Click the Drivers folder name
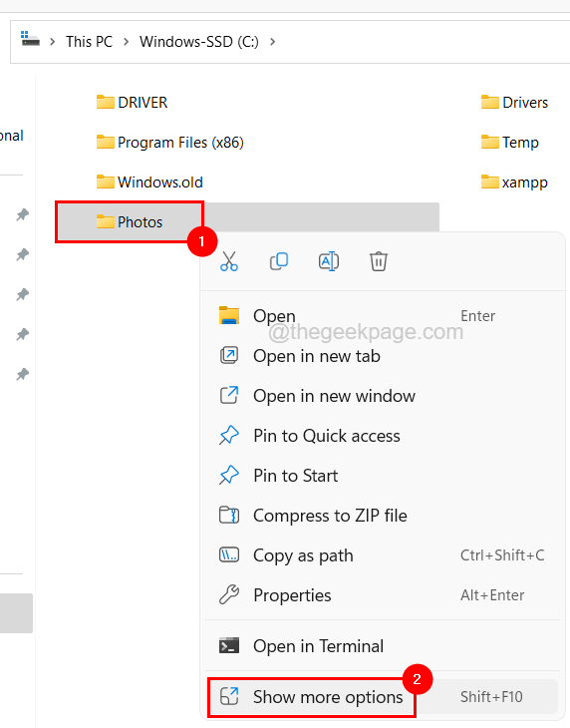The height and width of the screenshot is (728, 570). (x=525, y=102)
